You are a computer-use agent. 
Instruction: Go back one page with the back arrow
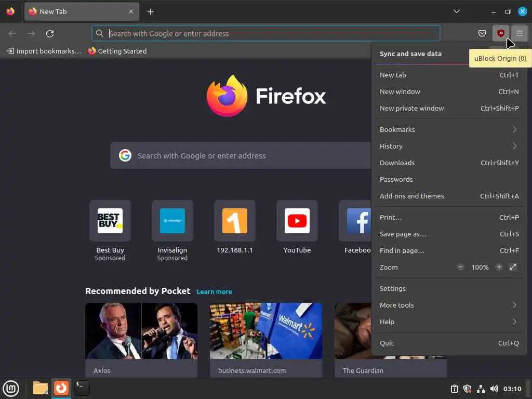(12, 34)
